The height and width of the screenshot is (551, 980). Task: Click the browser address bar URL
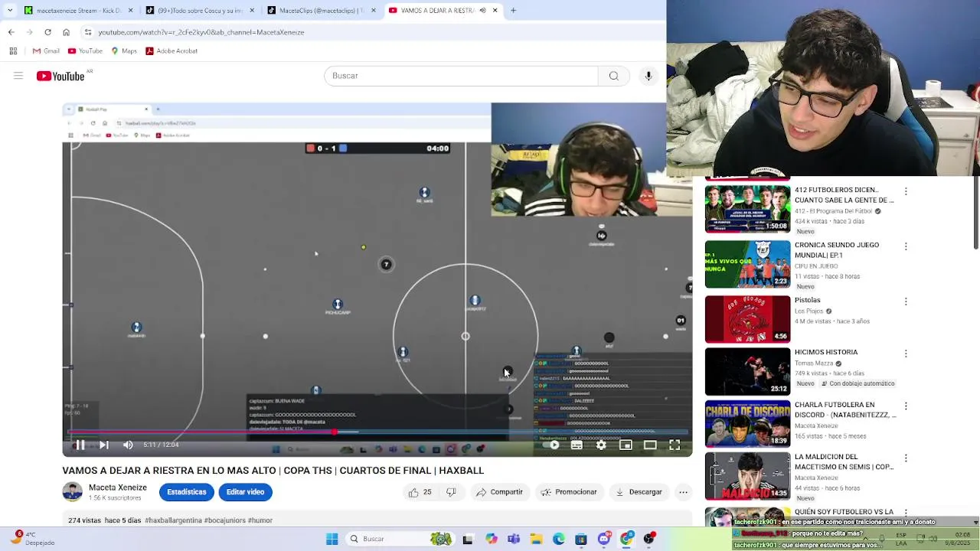(201, 32)
